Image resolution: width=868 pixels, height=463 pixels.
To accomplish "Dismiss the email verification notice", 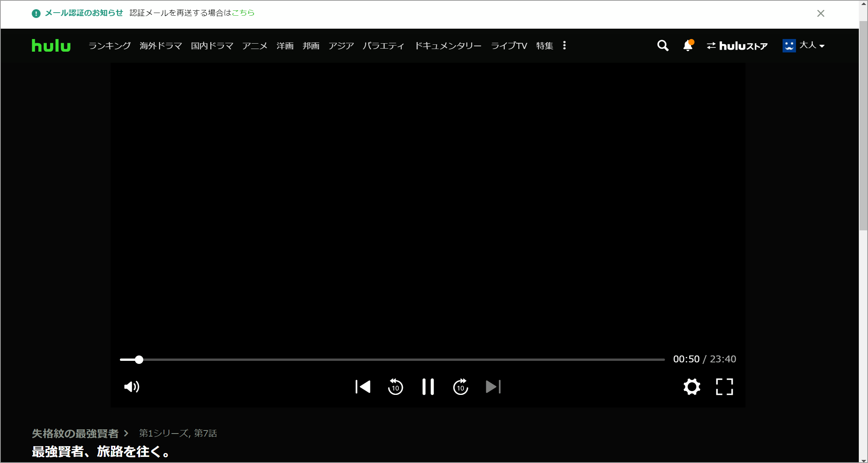I will coord(821,13).
